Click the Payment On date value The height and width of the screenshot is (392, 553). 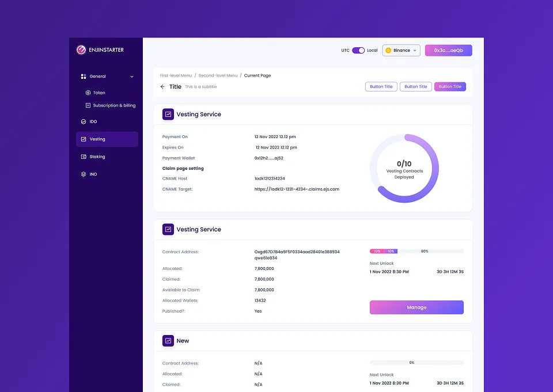[275, 137]
